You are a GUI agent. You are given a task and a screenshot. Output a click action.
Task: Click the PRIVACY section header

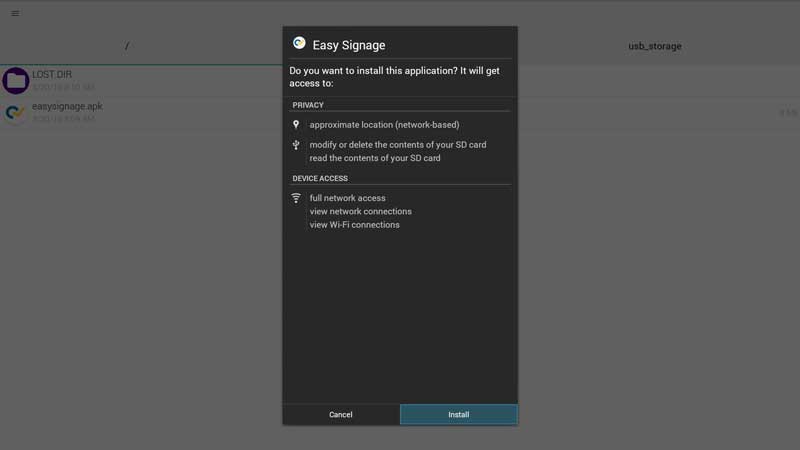[x=308, y=105]
